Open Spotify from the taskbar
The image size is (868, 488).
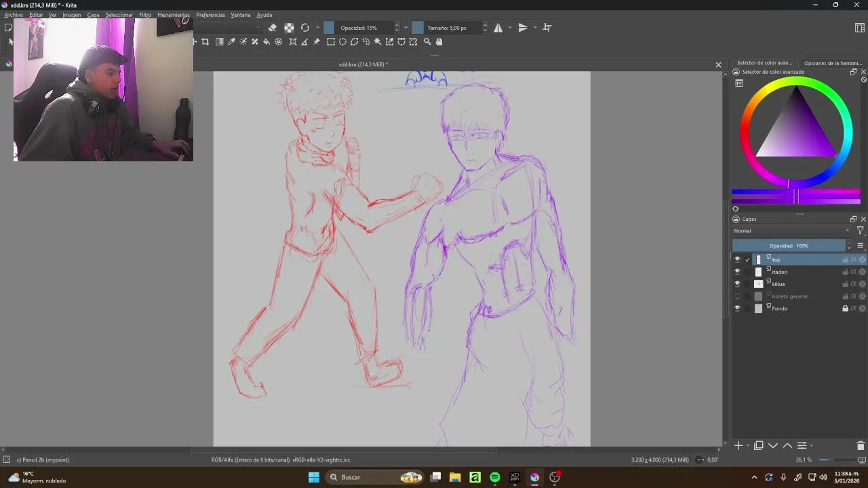495,477
